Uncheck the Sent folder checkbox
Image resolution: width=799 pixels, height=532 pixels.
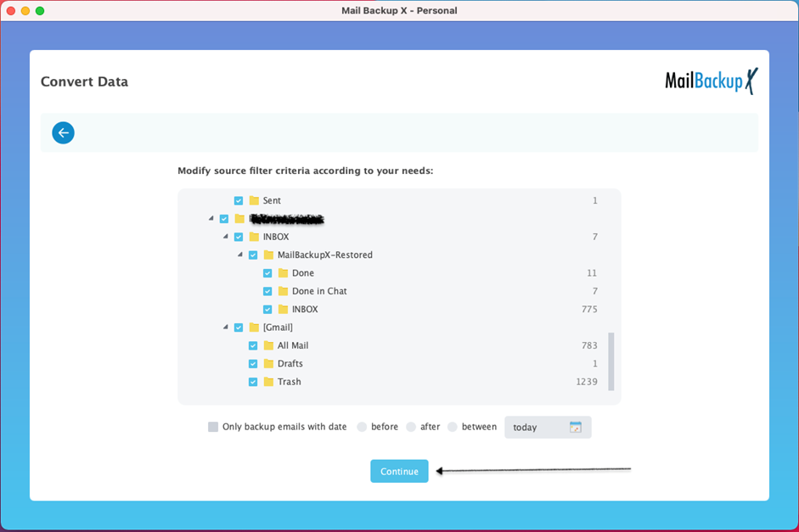[x=239, y=200]
